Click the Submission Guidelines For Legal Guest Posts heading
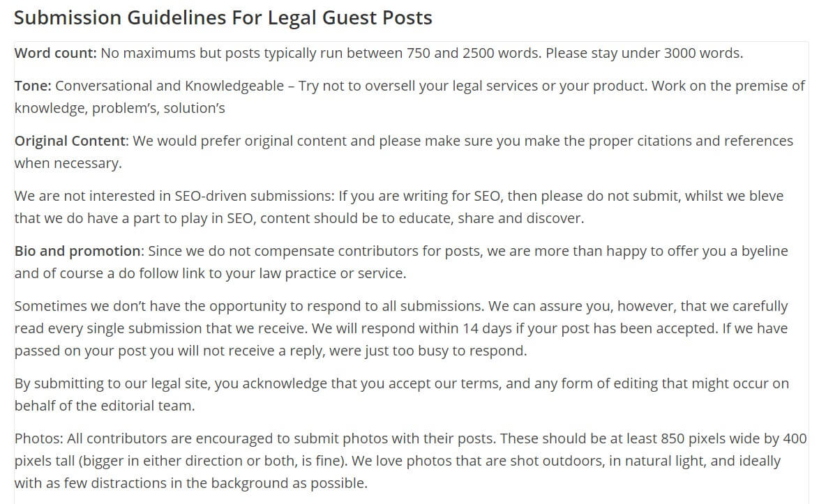819x504 pixels. point(223,18)
